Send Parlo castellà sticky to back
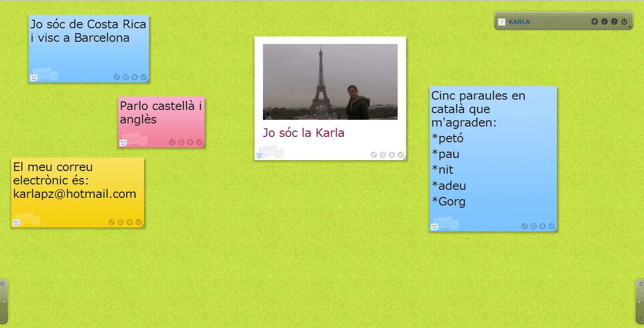 (190, 142)
